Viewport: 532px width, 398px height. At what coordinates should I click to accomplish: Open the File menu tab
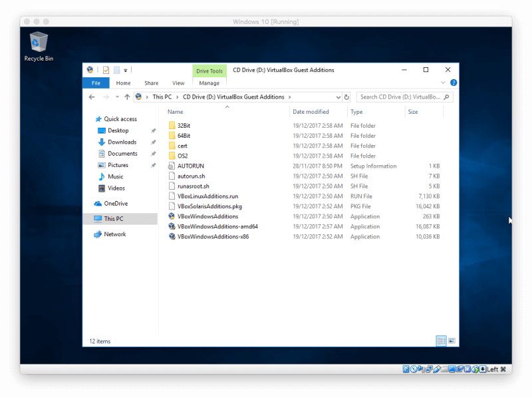96,83
